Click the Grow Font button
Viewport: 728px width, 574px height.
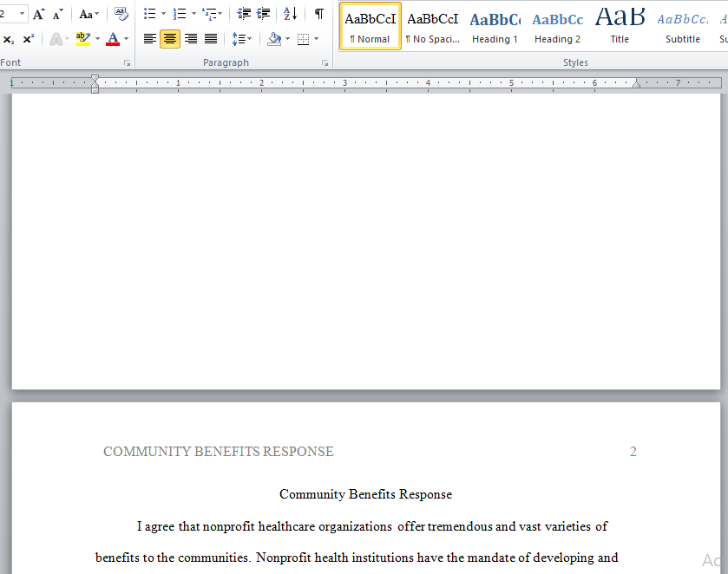(x=38, y=15)
